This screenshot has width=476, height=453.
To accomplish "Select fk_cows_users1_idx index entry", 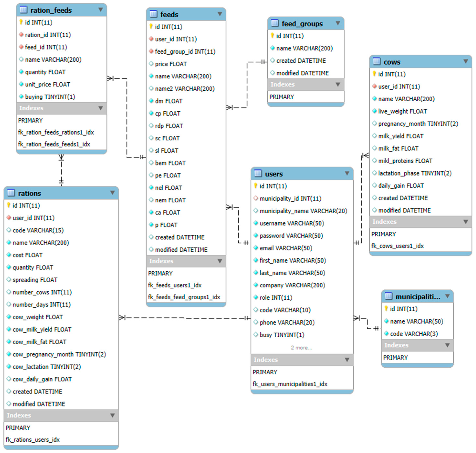I will tap(397, 246).
